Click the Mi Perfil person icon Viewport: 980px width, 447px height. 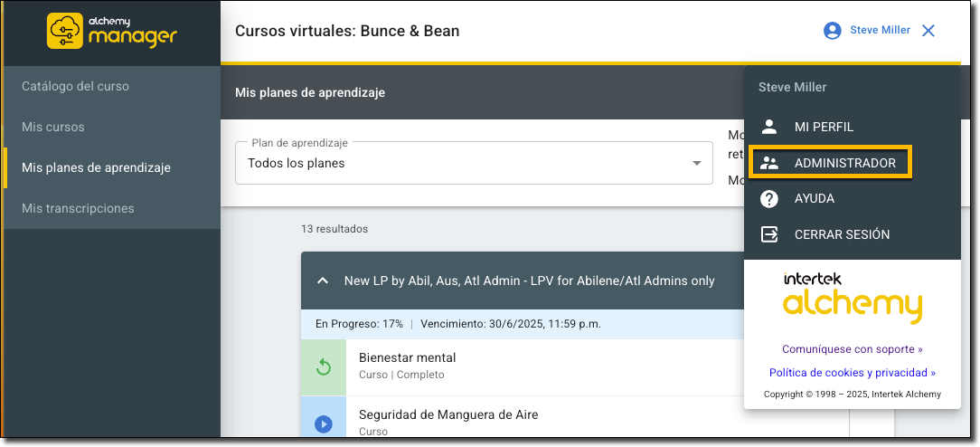(769, 127)
